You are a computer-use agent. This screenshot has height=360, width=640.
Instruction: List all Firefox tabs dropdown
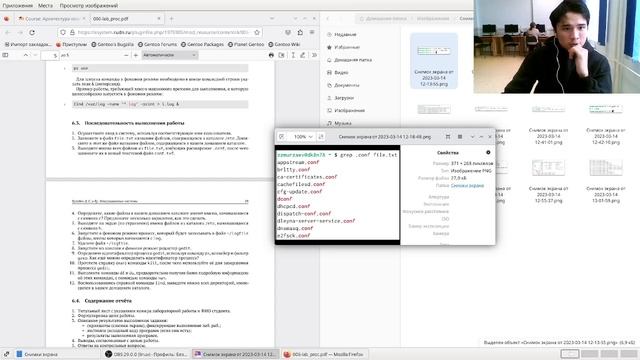(272, 19)
